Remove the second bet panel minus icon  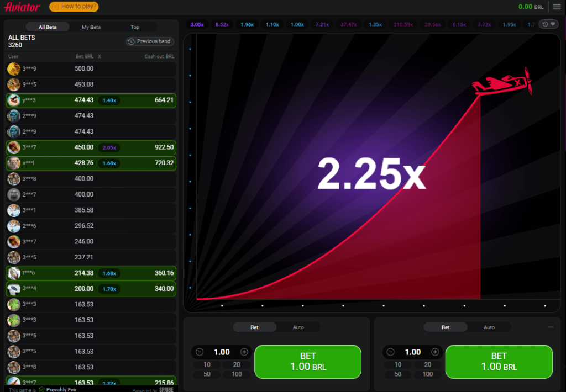(551, 327)
